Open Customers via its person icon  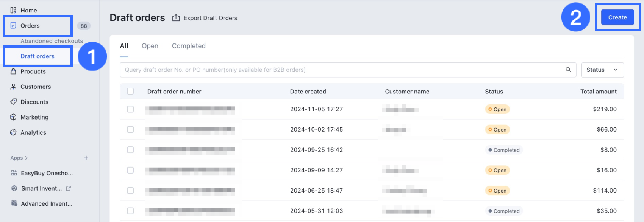click(13, 87)
